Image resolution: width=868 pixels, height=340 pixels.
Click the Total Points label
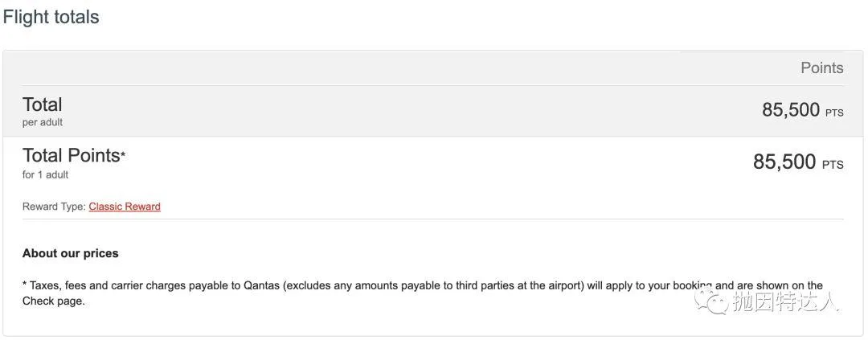[71, 156]
